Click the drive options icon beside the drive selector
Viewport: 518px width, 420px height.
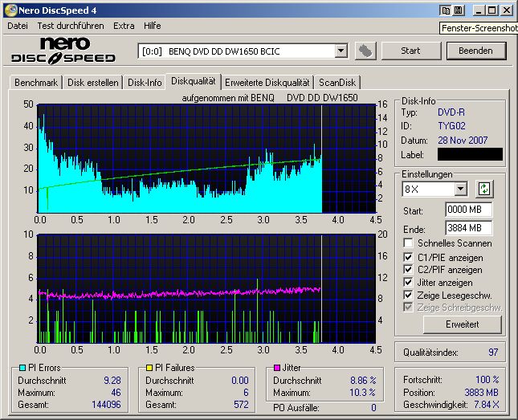365,51
